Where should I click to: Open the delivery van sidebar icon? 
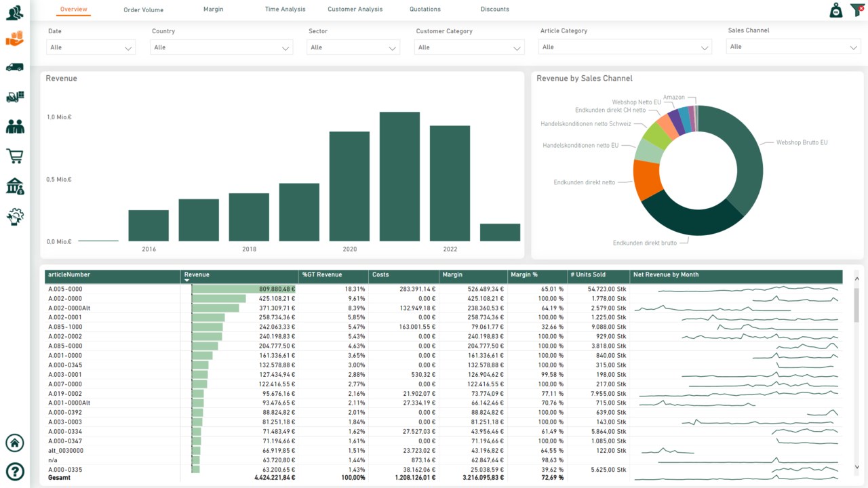14,67
